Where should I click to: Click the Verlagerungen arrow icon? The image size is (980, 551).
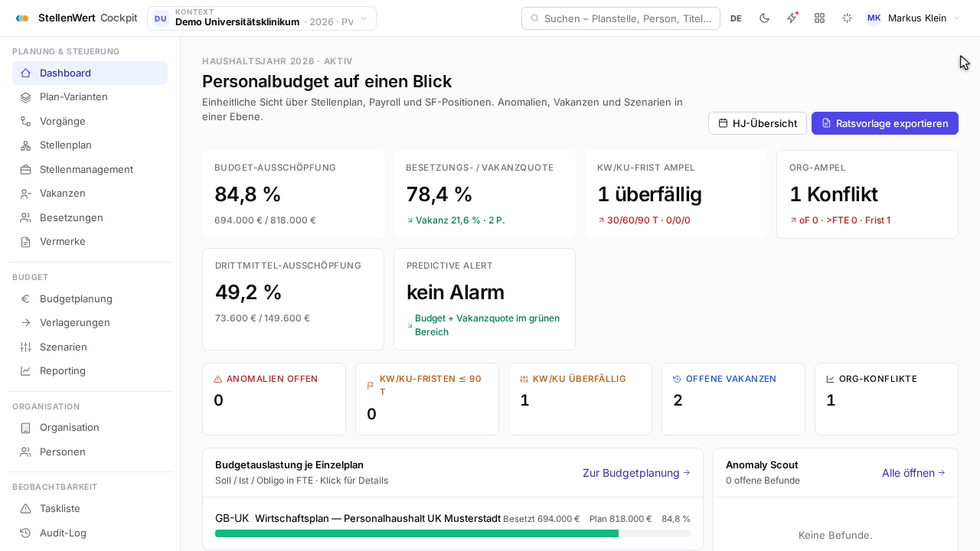tap(25, 323)
